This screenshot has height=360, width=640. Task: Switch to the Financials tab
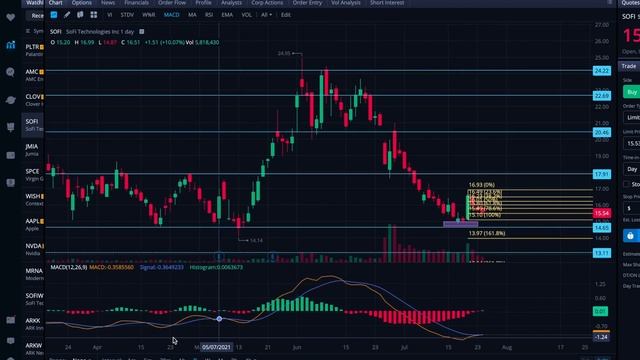136,3
